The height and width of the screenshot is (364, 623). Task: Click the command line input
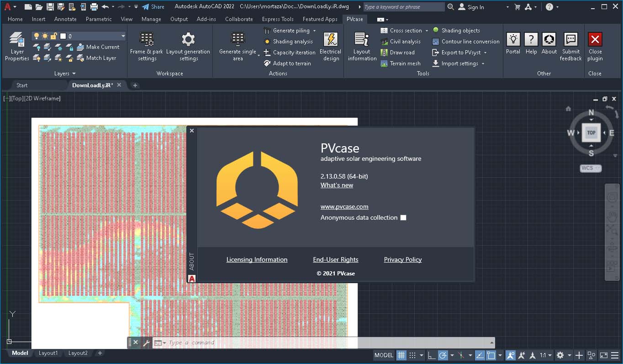(x=328, y=343)
